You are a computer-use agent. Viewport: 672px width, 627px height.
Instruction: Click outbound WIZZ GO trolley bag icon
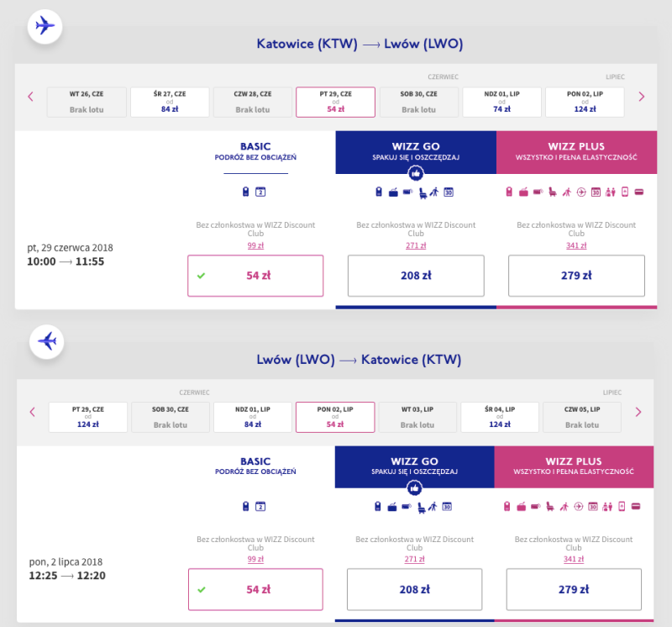393,192
